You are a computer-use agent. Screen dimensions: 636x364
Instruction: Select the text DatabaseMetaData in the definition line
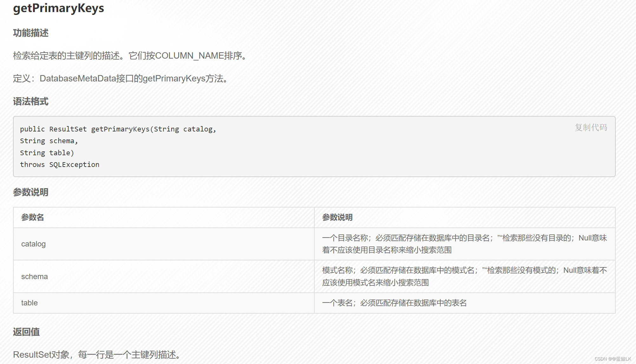coord(78,78)
